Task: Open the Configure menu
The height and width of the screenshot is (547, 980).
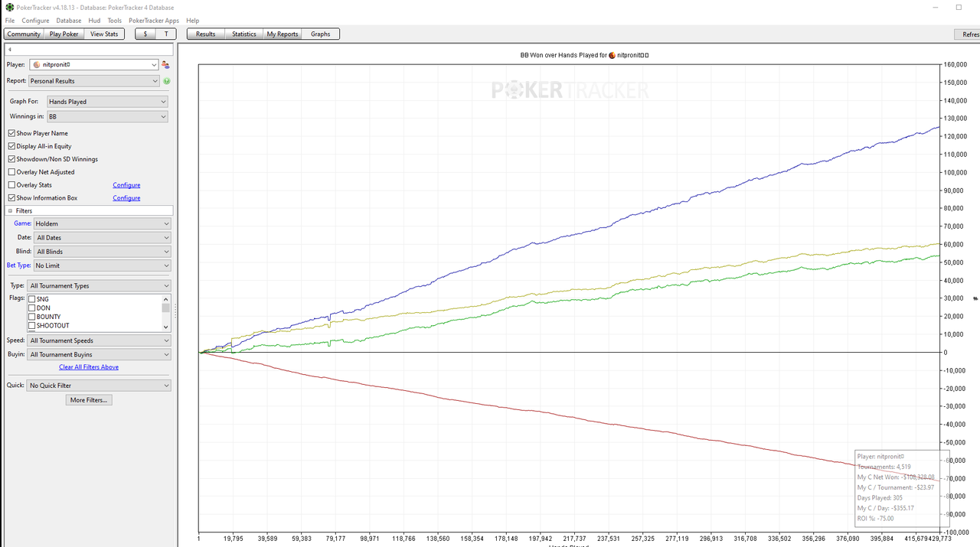Action: tap(35, 21)
